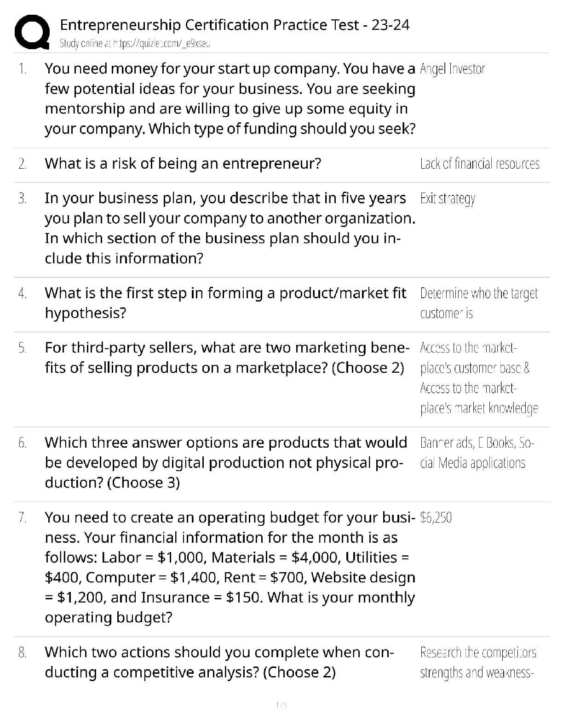Image resolution: width=563 pixels, height=728 pixels.
Task: Click question 7 about the operating budget
Action: tap(230, 567)
